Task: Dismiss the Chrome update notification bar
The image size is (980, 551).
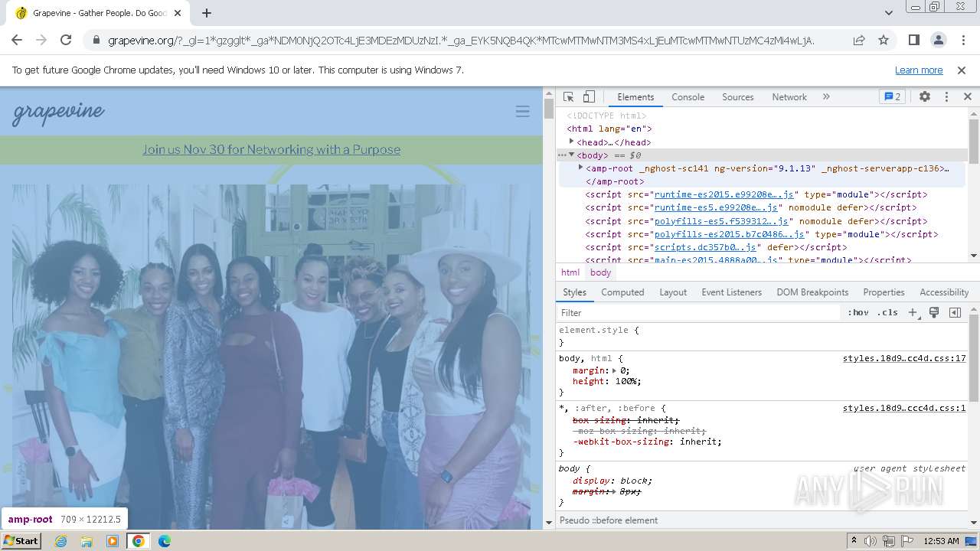Action: (962, 70)
